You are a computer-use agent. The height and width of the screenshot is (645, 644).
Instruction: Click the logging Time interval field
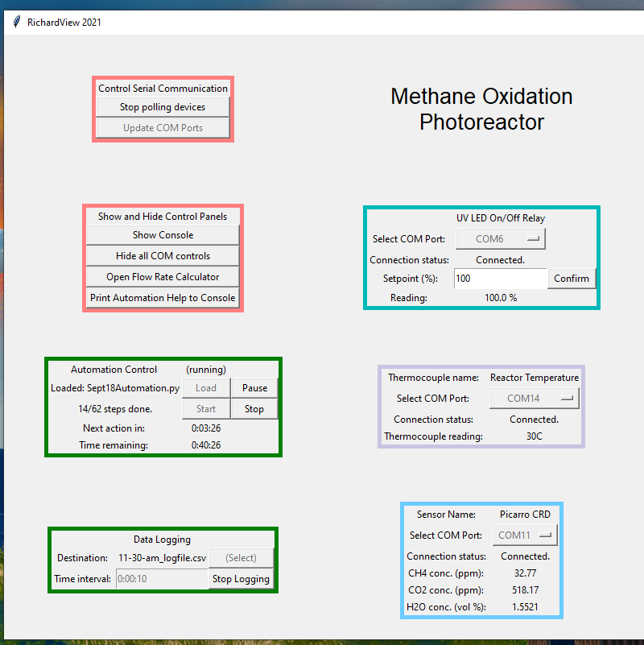[161, 579]
